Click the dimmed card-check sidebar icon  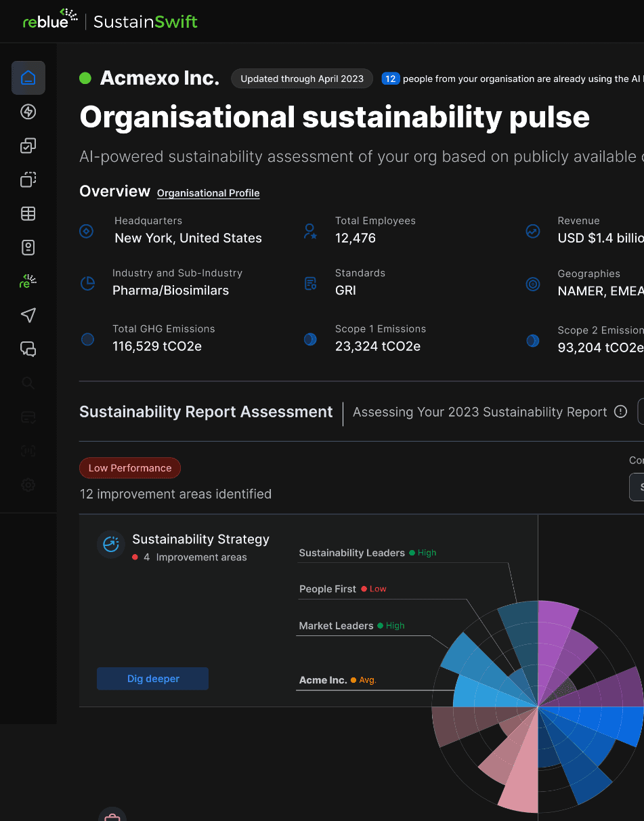pyautogui.click(x=28, y=417)
